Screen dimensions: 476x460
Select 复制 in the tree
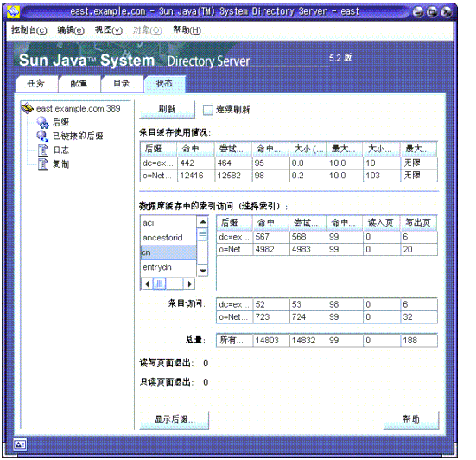pos(61,164)
